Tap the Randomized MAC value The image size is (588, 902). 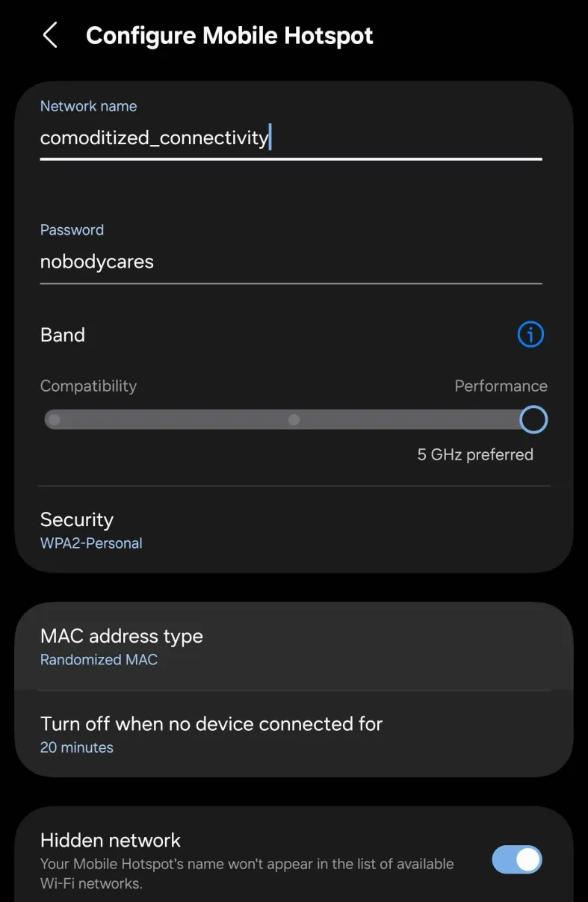point(99,660)
